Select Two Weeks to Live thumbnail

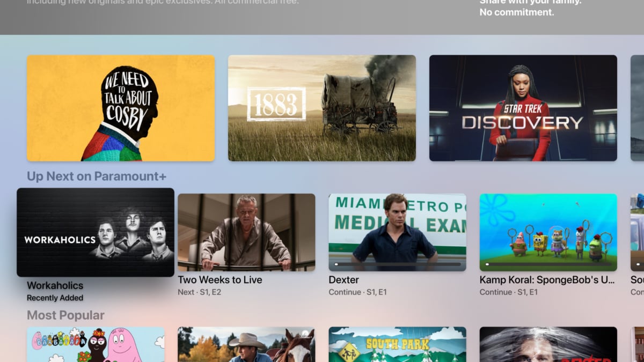coord(246,232)
